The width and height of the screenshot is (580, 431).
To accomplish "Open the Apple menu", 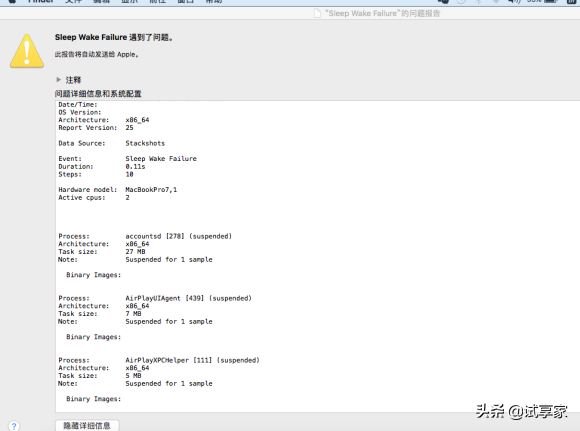I will pyautogui.click(x=12, y=1).
